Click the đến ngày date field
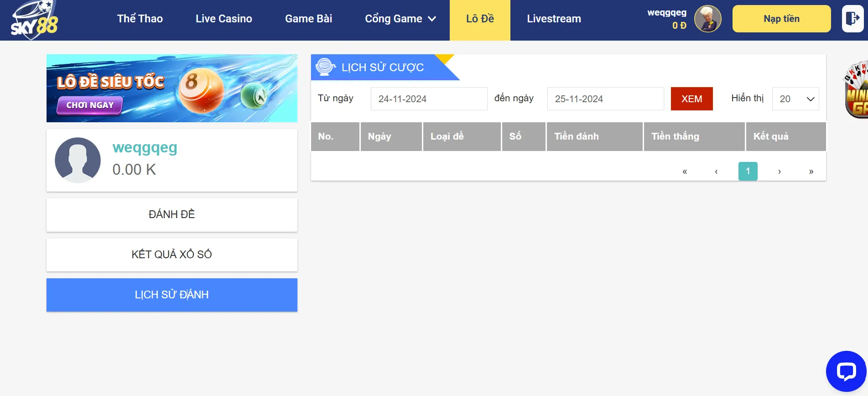This screenshot has height=396, width=868. point(606,99)
